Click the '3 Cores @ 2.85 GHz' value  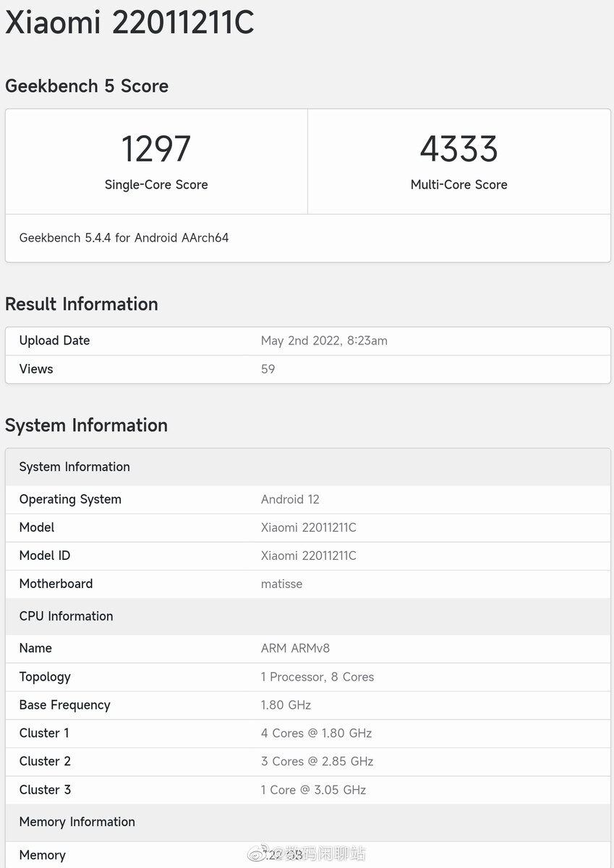(317, 762)
